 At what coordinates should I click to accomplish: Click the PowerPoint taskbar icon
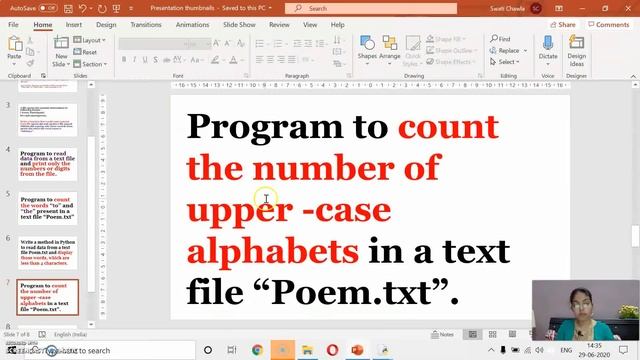point(357,350)
